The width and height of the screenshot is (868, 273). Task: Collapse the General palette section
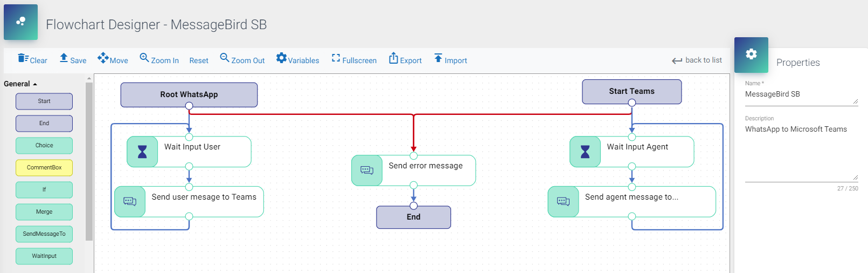click(x=20, y=84)
